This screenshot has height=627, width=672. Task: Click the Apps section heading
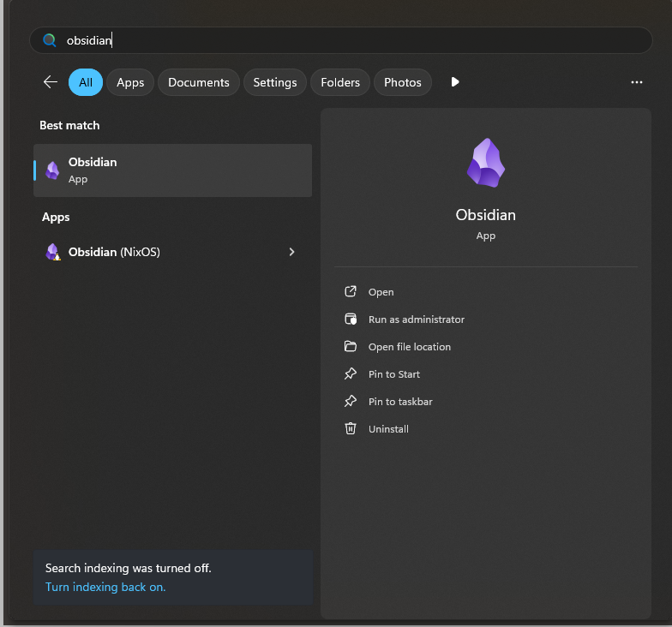coord(56,218)
